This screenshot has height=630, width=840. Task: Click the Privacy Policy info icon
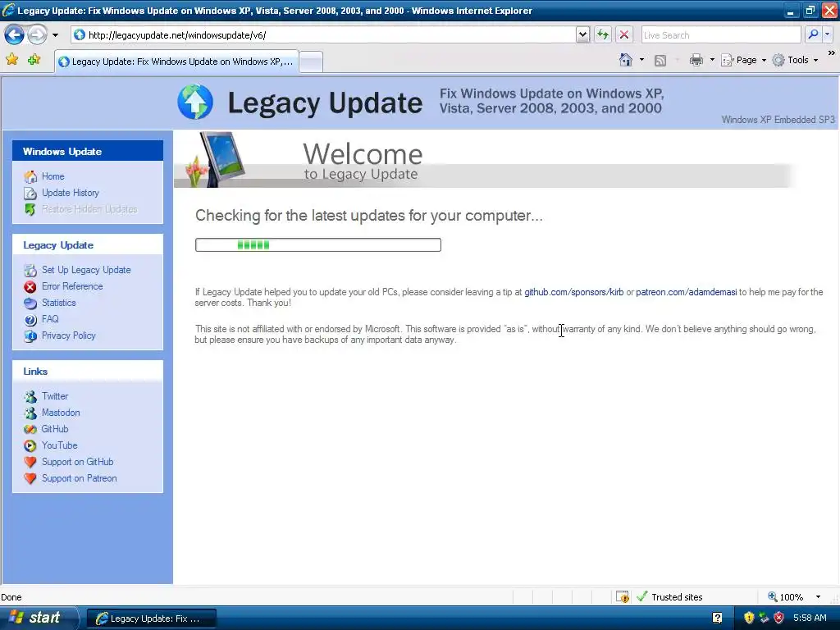(30, 336)
